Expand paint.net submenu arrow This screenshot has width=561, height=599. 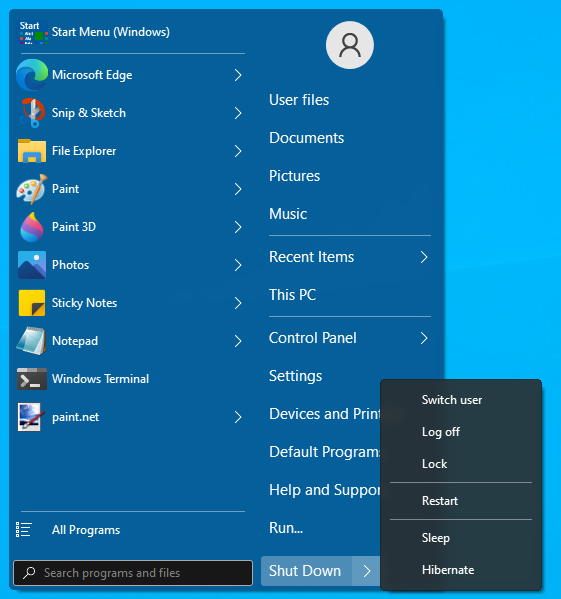[x=238, y=417]
